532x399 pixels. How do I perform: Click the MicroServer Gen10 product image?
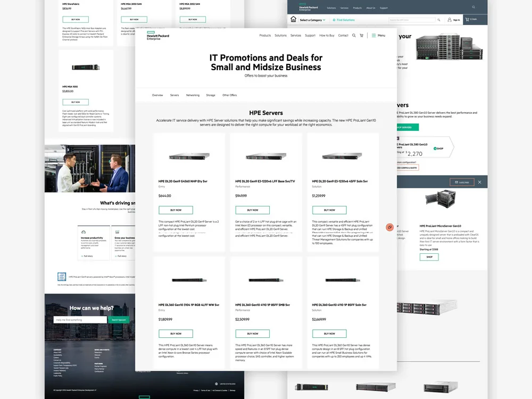click(440, 198)
